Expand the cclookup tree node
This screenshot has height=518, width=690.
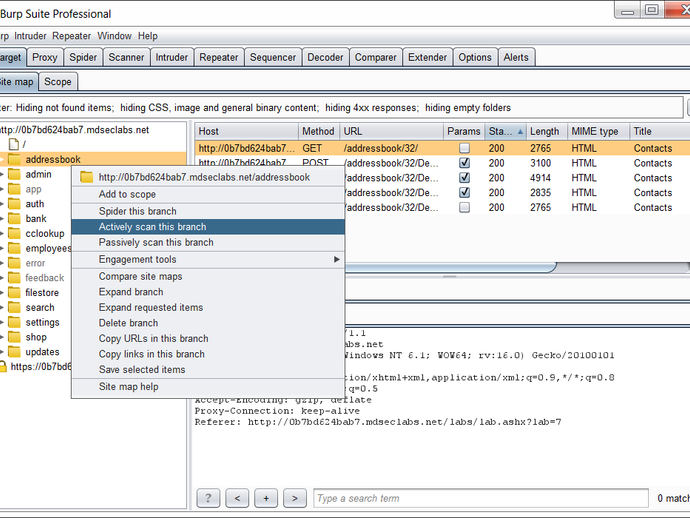[x=2, y=233]
